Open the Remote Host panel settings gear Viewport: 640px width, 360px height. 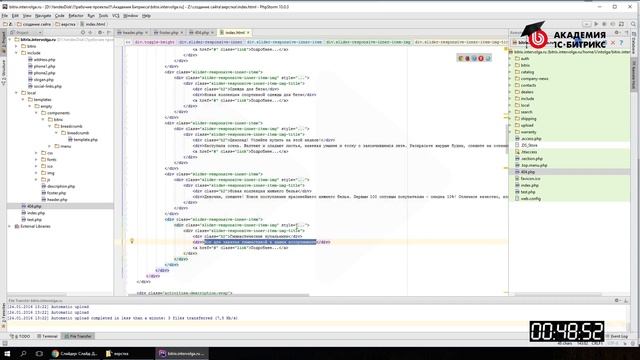click(617, 32)
